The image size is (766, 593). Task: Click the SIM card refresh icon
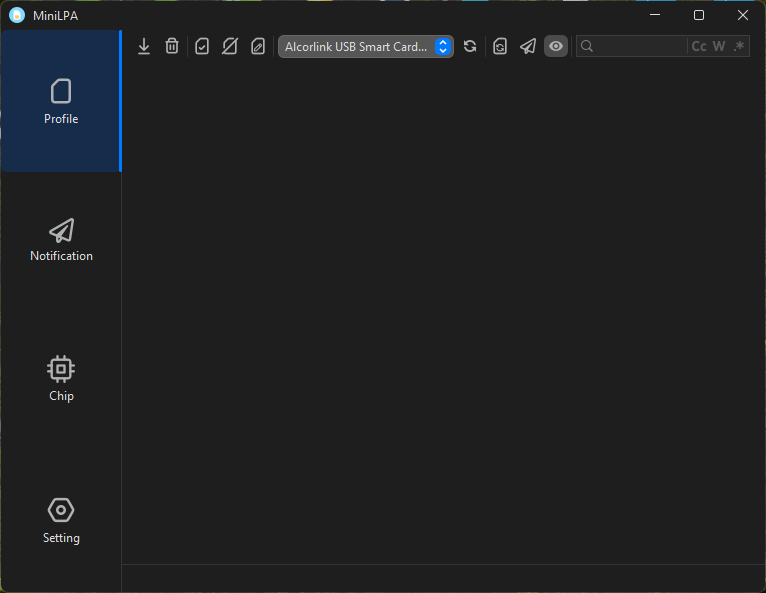(x=500, y=46)
